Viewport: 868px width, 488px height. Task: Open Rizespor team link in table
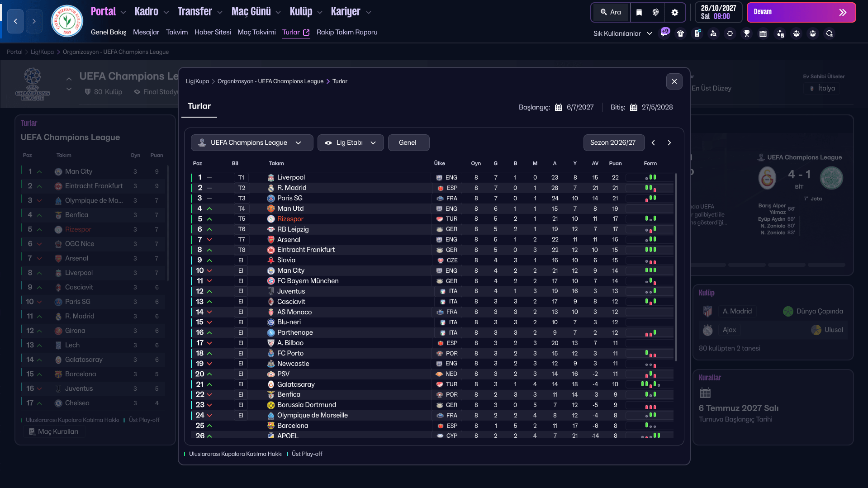[290, 219]
